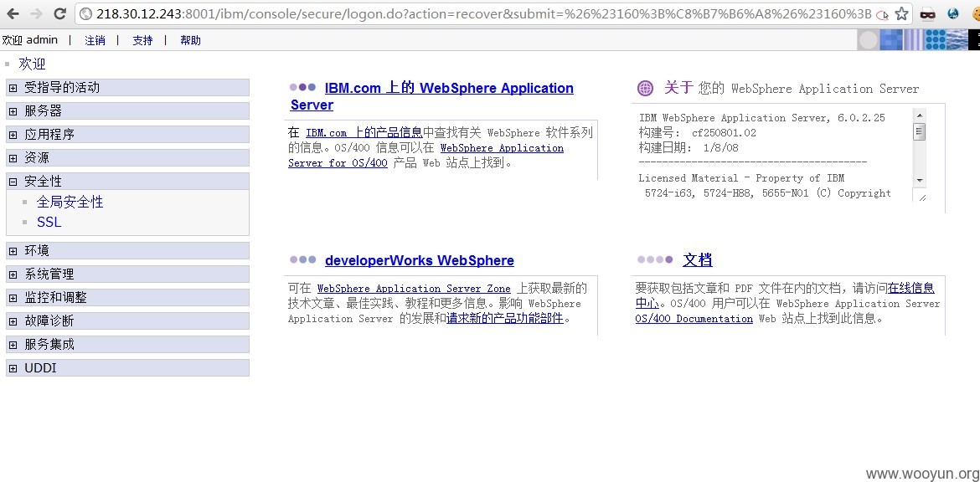The image size is (980, 482).
Task: Expand the 服务集成 tree node
Action: coord(13,346)
